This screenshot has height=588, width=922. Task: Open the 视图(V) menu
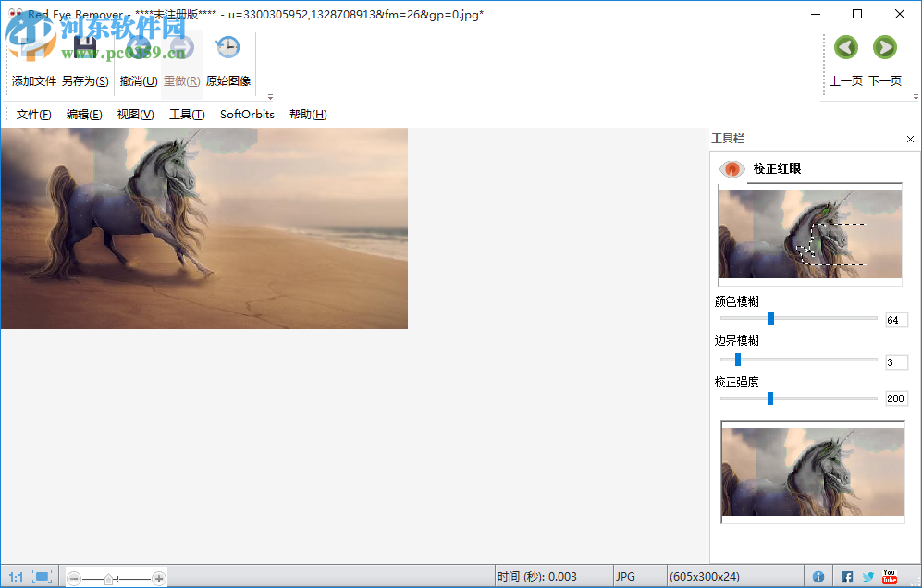tap(135, 115)
